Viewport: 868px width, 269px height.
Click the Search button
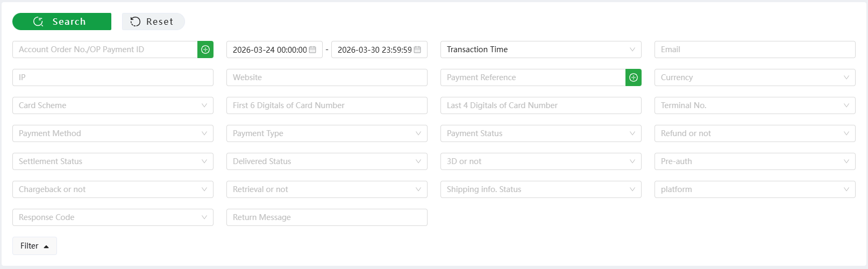(x=62, y=22)
